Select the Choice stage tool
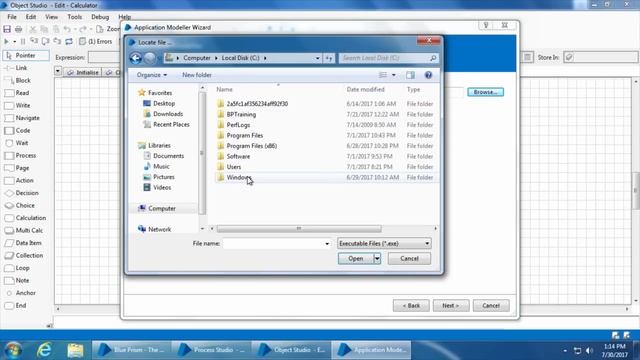Viewport: 640px width, 360px height. (20, 206)
